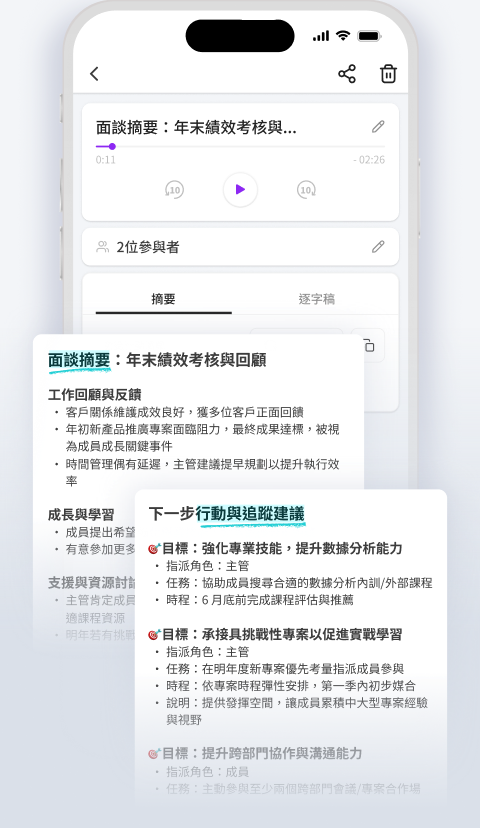Click the line 6 月底前完成課程評估與推薦

(x=260, y=600)
